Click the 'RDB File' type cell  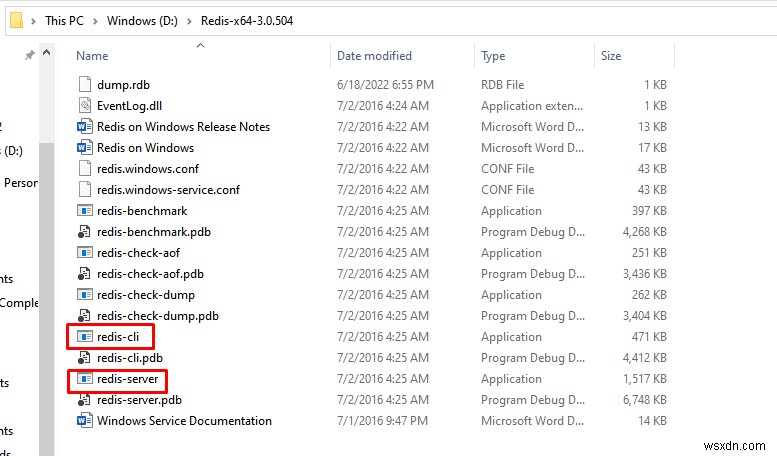click(502, 85)
